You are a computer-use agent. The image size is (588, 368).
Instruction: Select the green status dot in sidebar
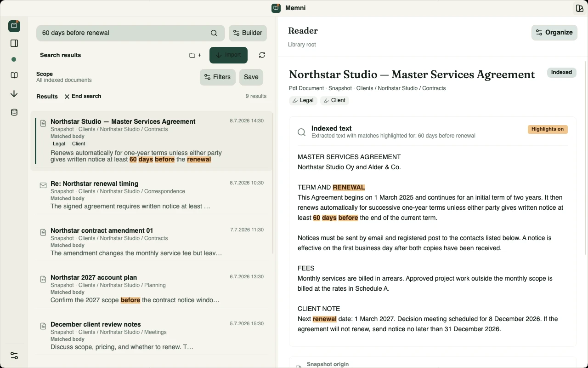14,59
